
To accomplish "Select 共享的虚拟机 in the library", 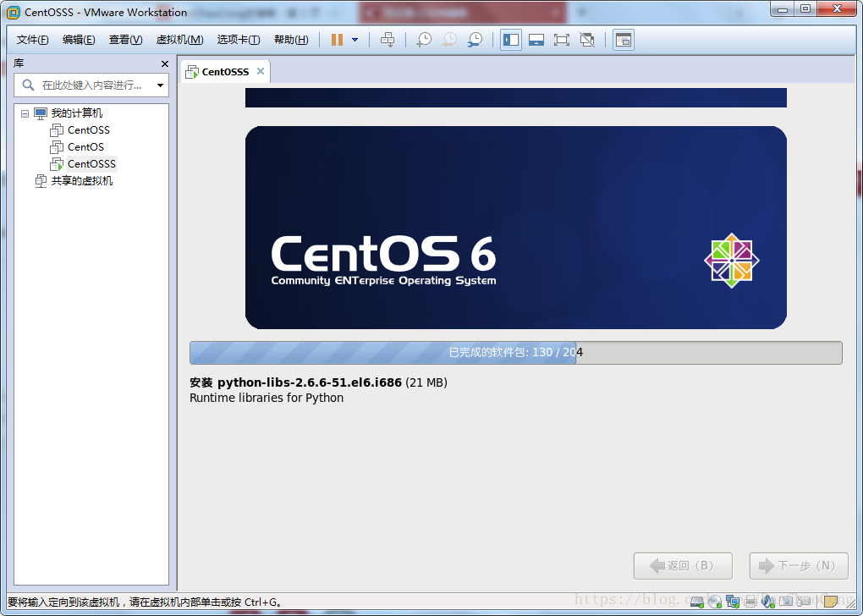I will point(81,180).
